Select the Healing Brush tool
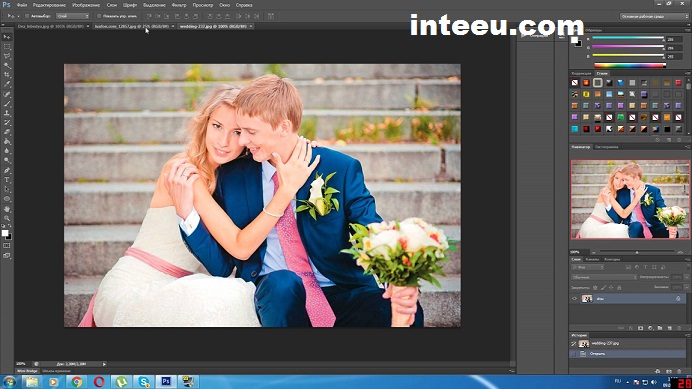The height and width of the screenshot is (389, 692). [x=7, y=94]
